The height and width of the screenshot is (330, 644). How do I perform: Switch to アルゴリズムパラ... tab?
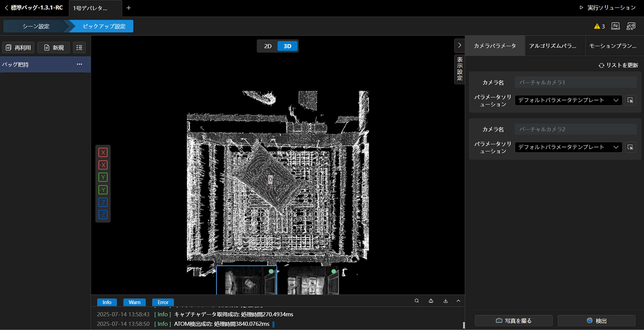click(552, 46)
